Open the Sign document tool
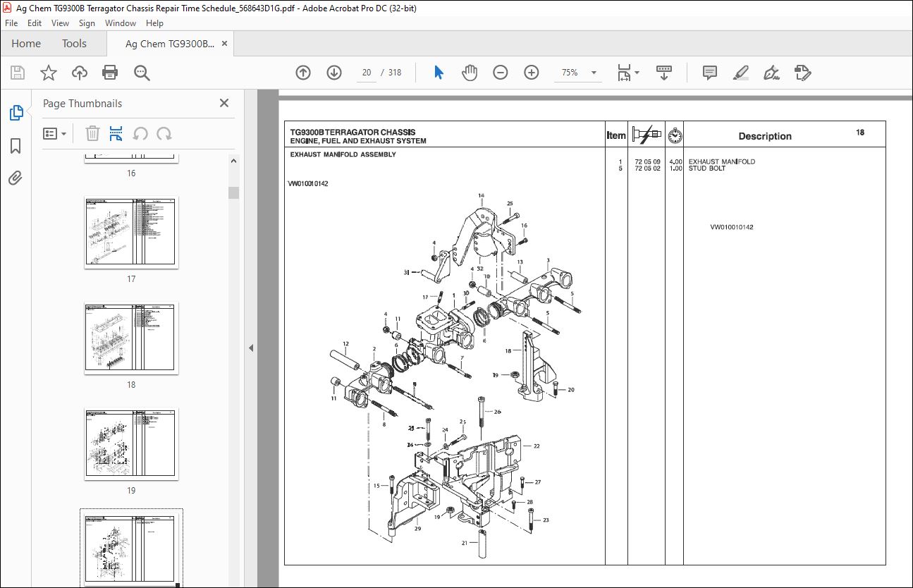This screenshot has height=588, width=913. click(772, 73)
